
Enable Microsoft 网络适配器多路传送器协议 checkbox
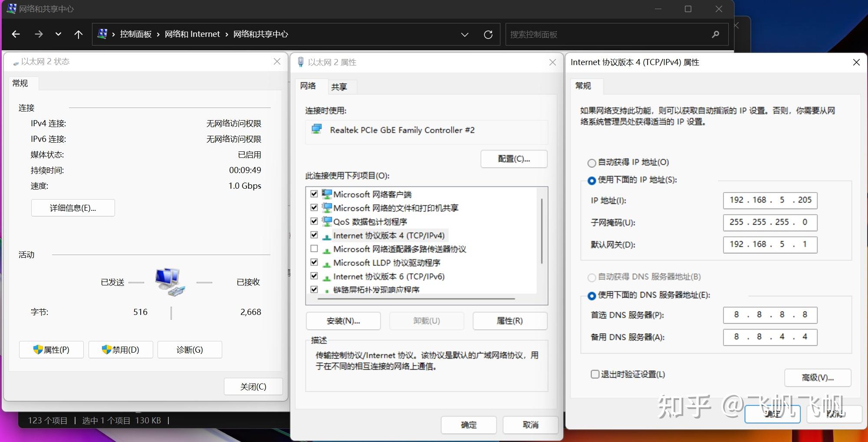pyautogui.click(x=315, y=249)
